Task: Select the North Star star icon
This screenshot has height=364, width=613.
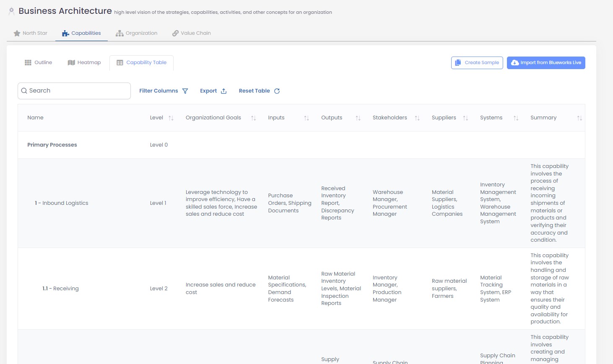Action: point(17,33)
